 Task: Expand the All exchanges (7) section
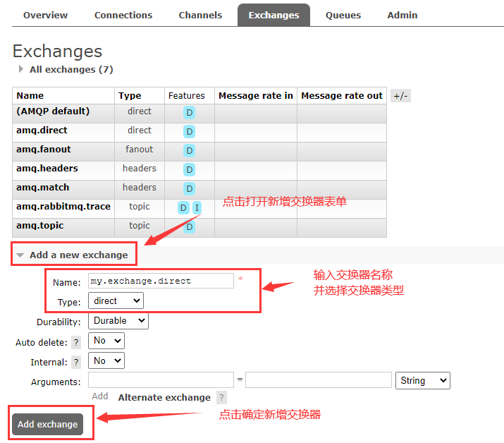click(x=66, y=70)
